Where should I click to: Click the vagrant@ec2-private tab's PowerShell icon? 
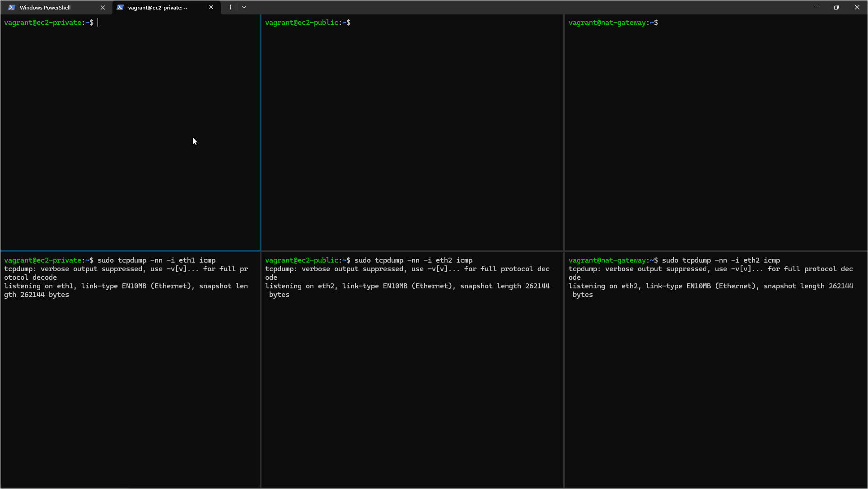click(120, 7)
